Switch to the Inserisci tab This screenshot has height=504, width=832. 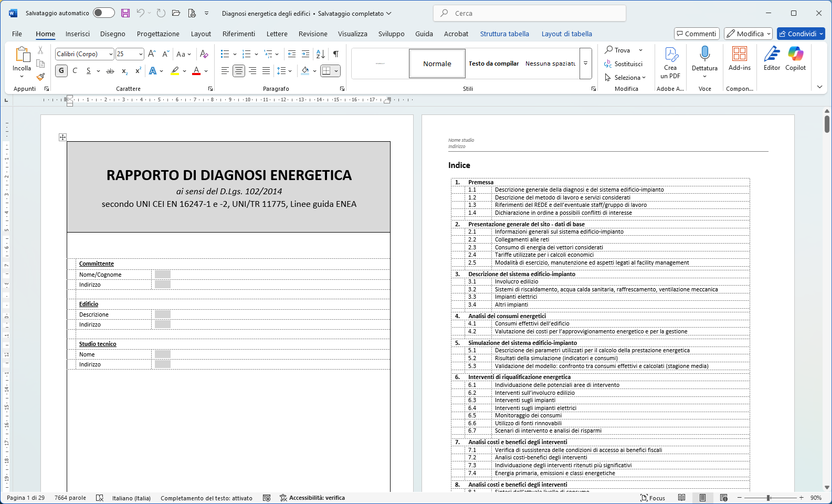[78, 34]
